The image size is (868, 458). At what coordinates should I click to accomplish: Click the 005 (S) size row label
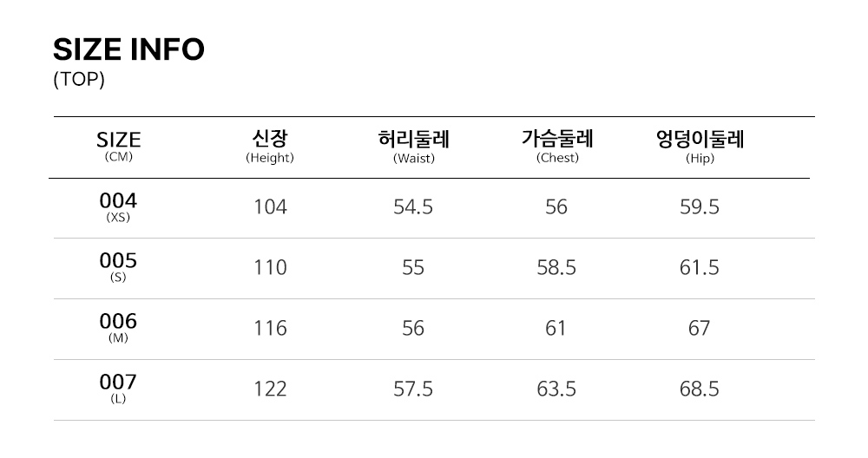[x=118, y=267]
